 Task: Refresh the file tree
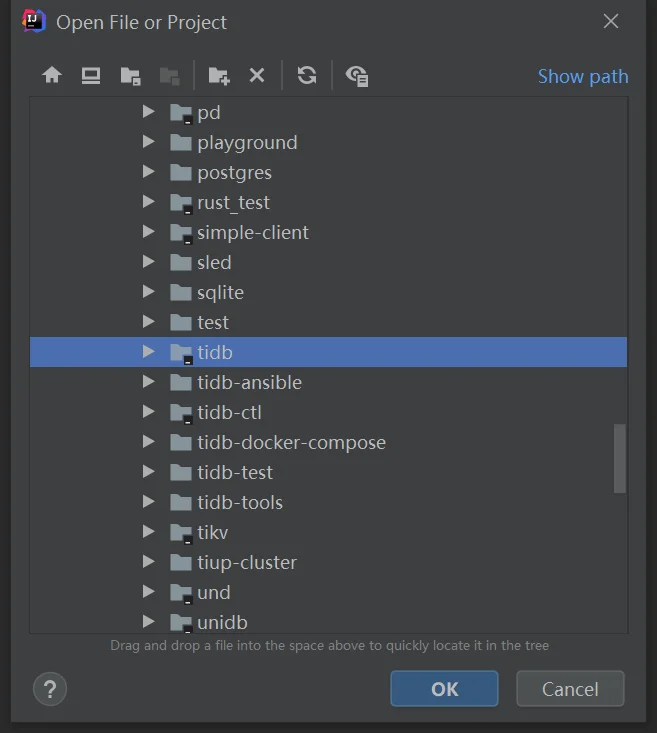(x=307, y=75)
